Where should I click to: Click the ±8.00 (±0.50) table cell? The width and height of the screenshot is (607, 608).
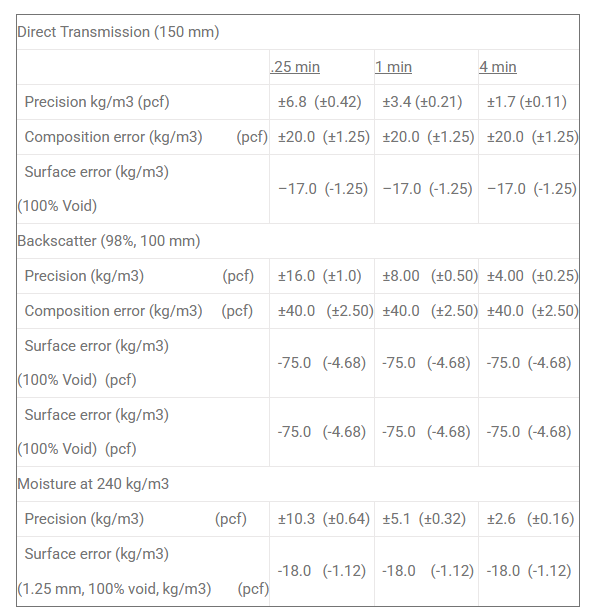[x=426, y=276]
